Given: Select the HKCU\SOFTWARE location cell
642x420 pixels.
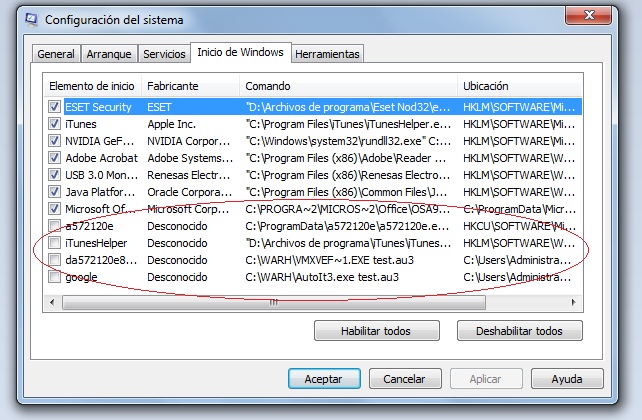Looking at the screenshot, I should click(519, 226).
